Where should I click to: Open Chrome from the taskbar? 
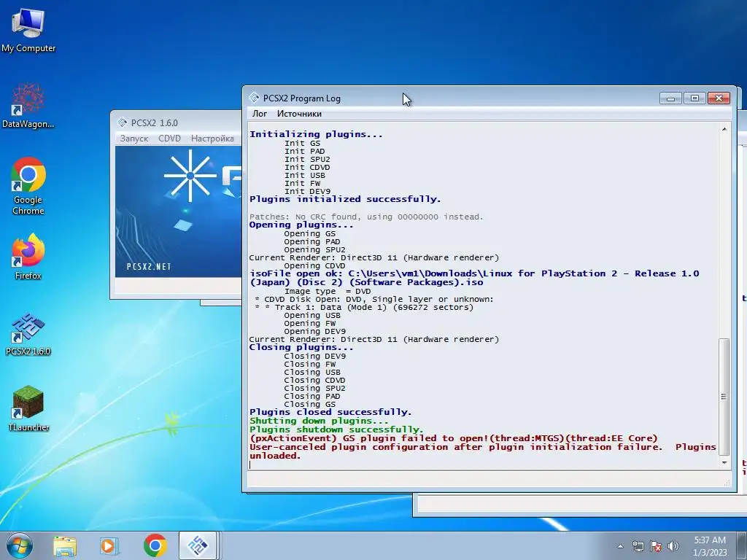click(x=155, y=545)
